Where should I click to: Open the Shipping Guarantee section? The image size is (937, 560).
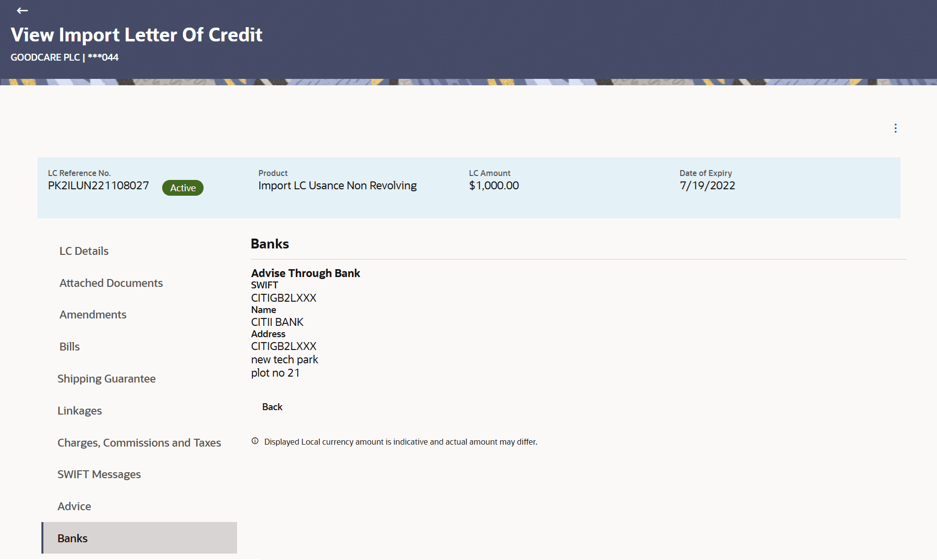[106, 379]
